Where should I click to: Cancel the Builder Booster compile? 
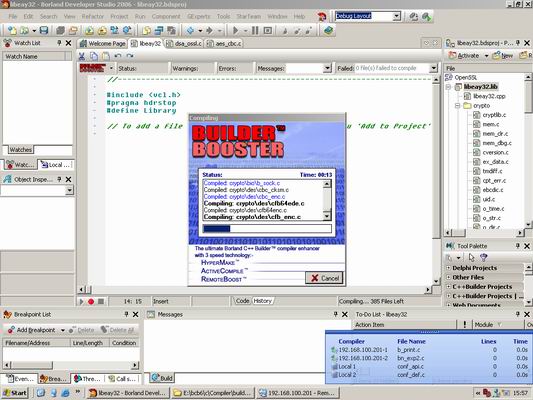[324, 278]
